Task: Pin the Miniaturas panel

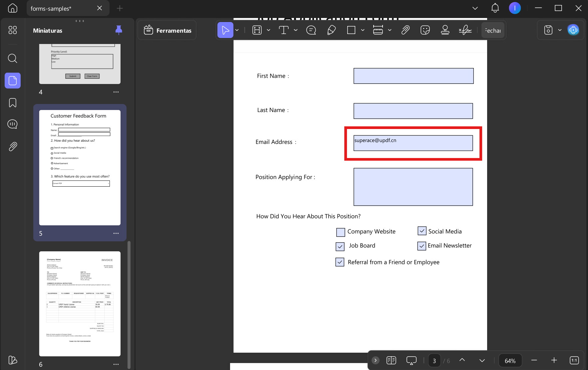Action: point(119,30)
